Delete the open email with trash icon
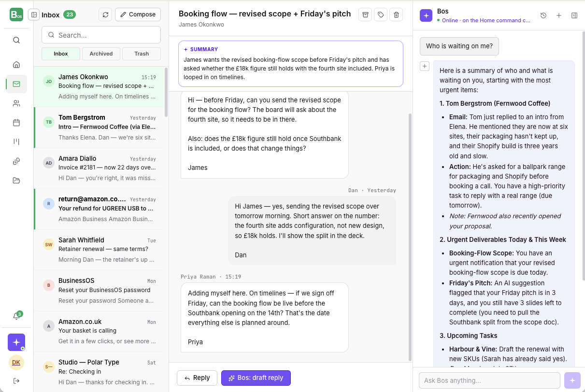 (x=396, y=15)
